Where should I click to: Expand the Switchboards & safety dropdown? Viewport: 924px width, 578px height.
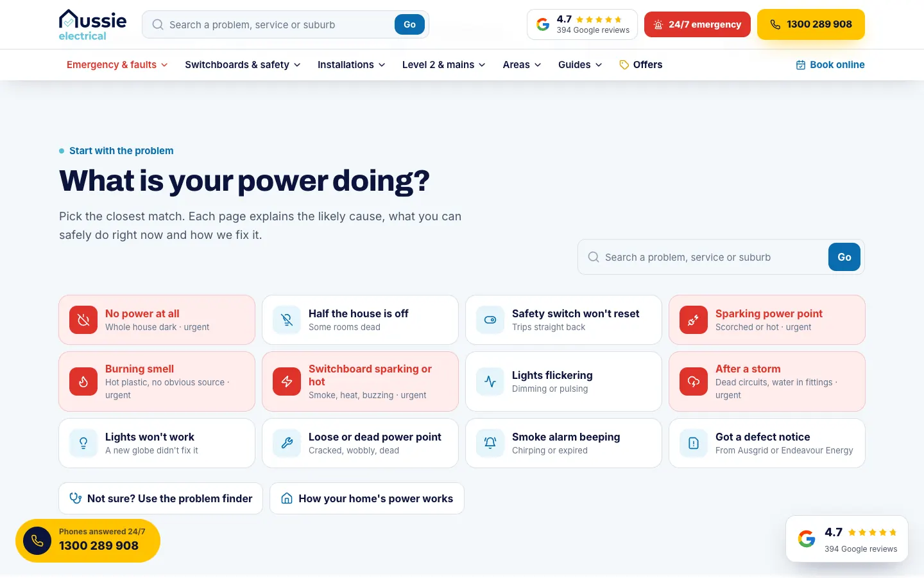point(243,65)
